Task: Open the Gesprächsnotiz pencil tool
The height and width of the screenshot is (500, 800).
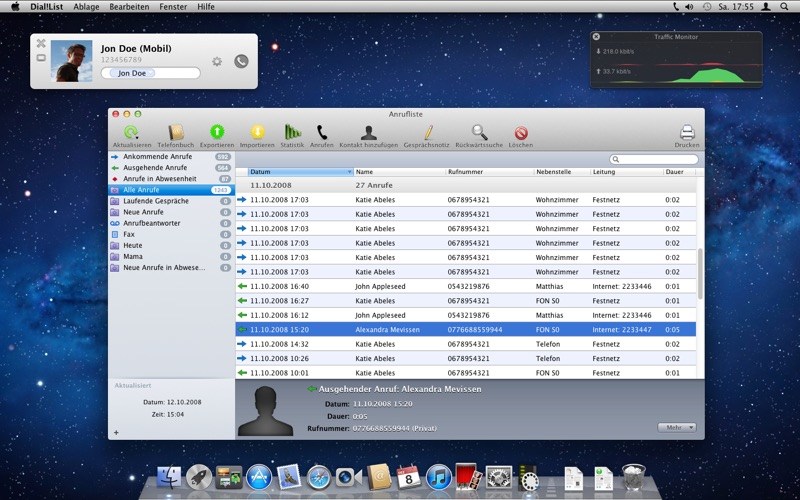Action: coord(428,132)
